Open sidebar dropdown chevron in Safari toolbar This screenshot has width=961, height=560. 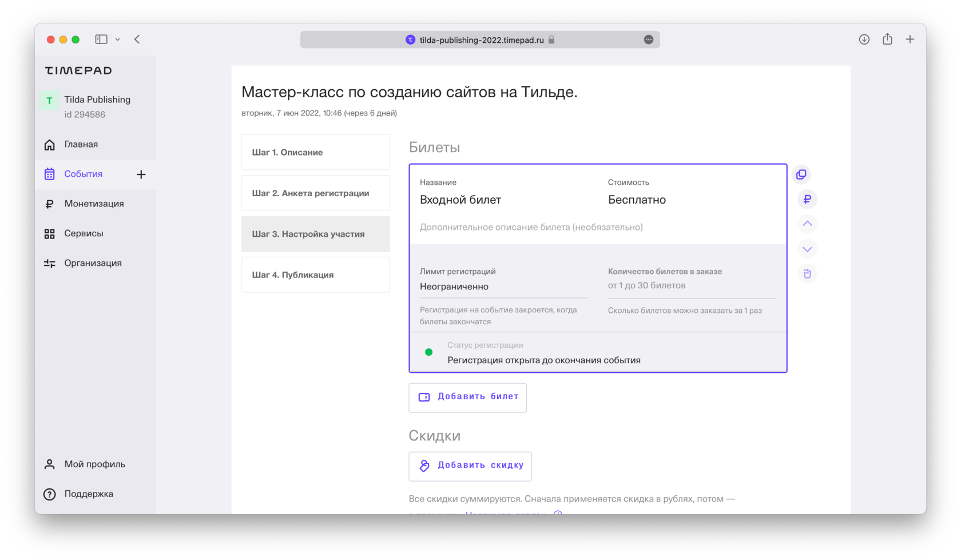118,39
